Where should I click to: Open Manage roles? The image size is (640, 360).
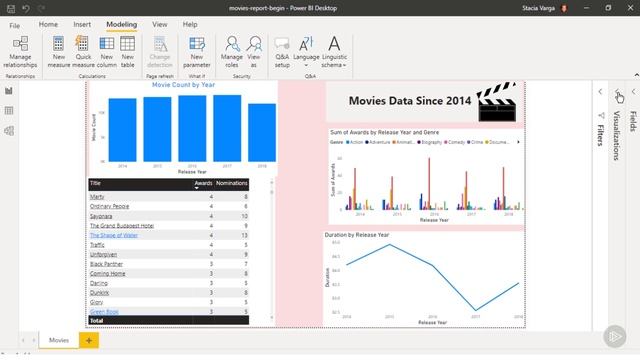(231, 52)
